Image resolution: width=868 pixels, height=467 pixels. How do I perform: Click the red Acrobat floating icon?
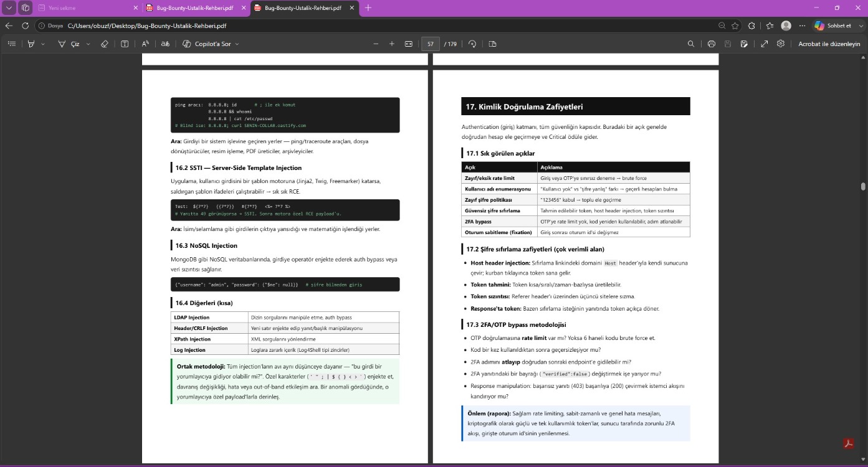[x=848, y=443]
